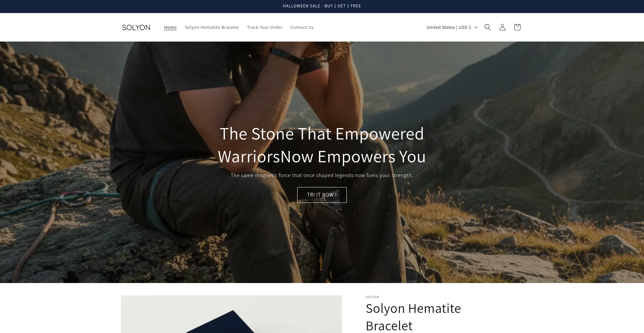Click the magnetic force subtitle text
This screenshot has height=333, width=644.
coord(322,175)
